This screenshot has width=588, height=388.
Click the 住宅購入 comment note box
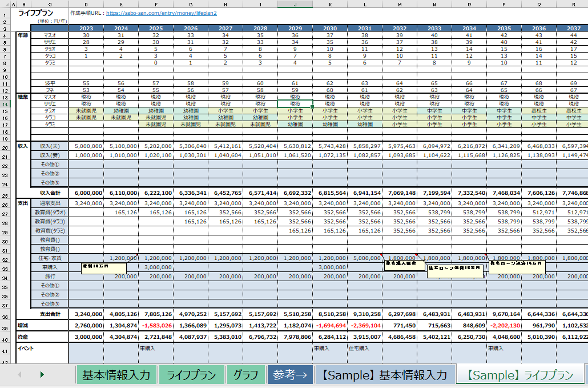tap(404, 265)
